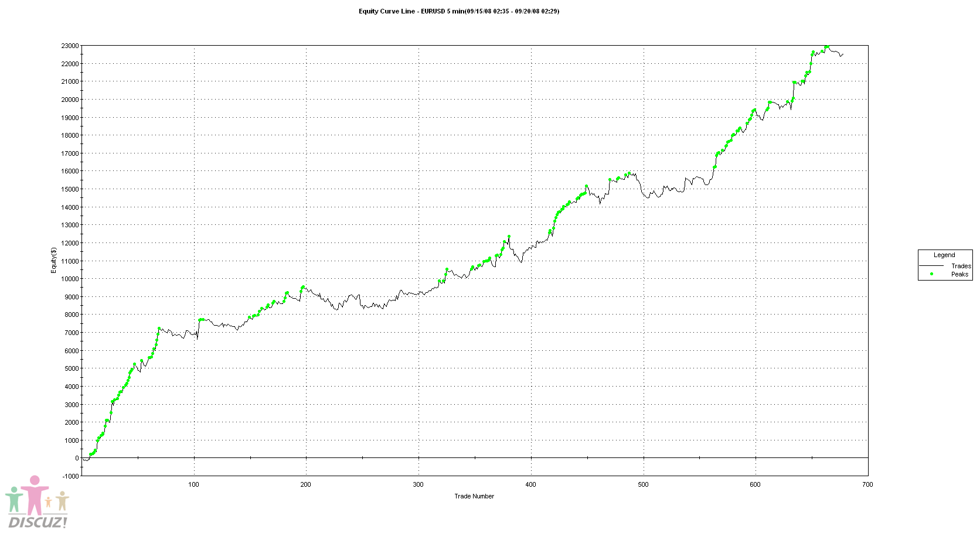Click the 'Legend' heading in the legend box
The image size is (980, 533).
pos(944,255)
